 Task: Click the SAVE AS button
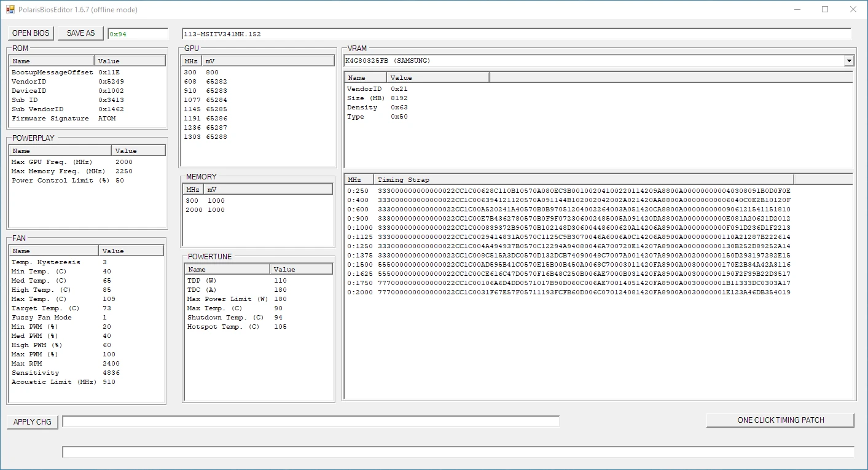(x=80, y=33)
